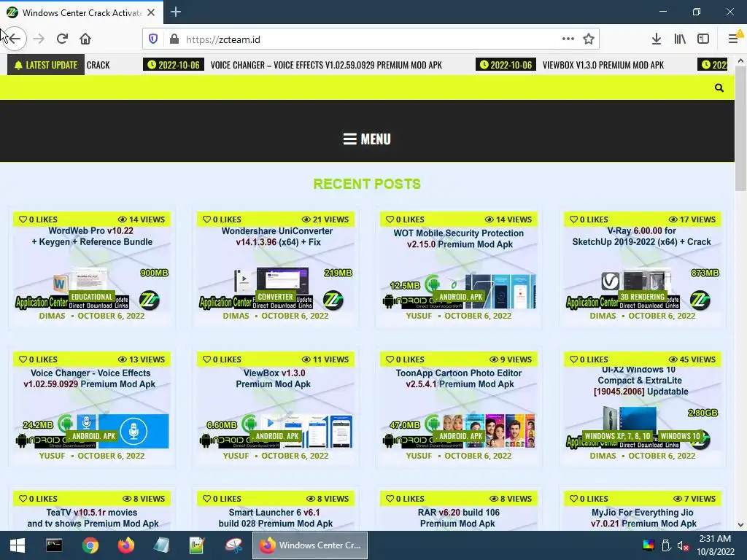747x560 pixels.
Task: Open the Firefox home page icon
Action: pyautogui.click(x=85, y=39)
